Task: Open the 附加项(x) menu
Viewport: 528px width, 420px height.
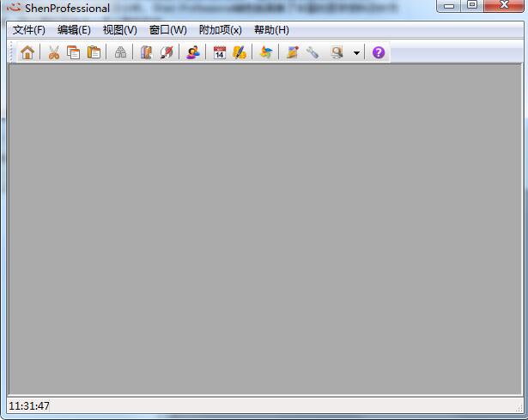Action: 220,30
